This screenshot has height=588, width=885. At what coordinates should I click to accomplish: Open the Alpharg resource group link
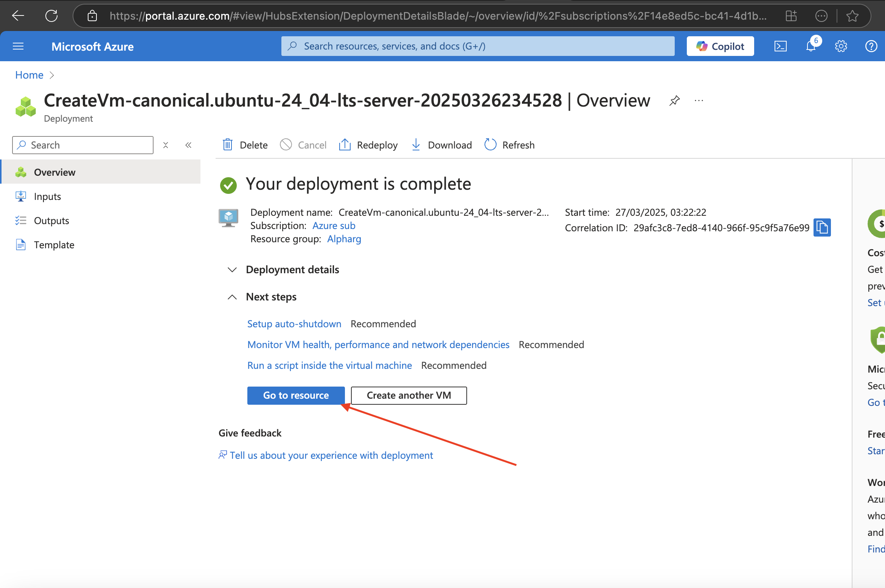click(344, 239)
